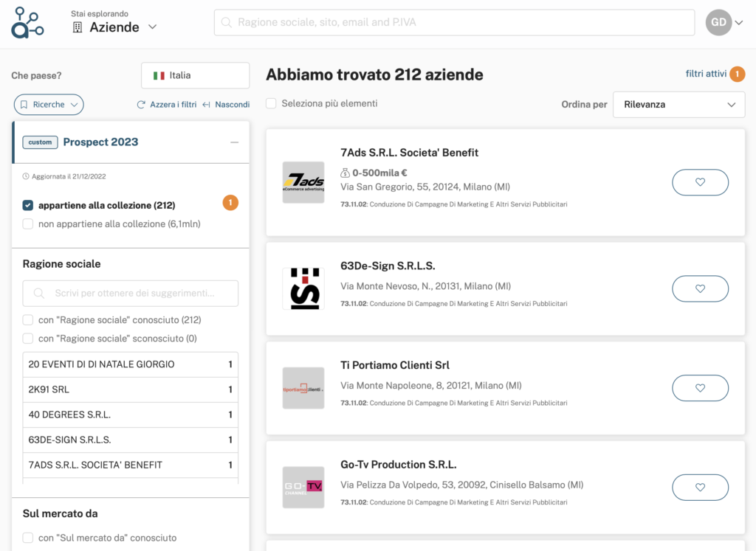Click the building icon beside Aziende
The image size is (756, 551).
point(77,27)
